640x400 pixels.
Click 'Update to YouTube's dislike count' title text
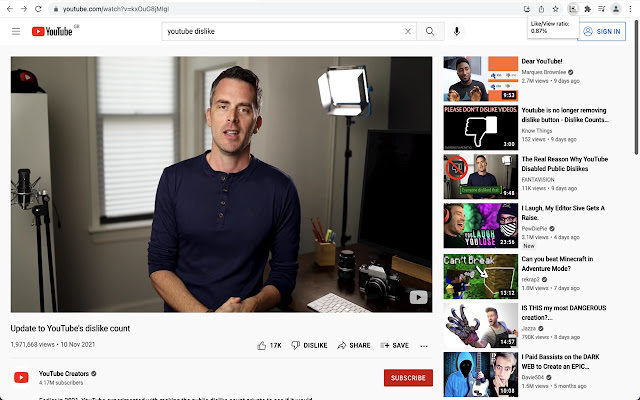(x=70, y=328)
